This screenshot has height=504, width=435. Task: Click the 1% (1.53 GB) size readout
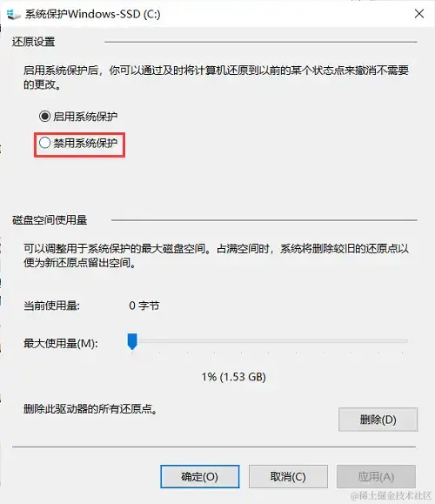click(233, 377)
